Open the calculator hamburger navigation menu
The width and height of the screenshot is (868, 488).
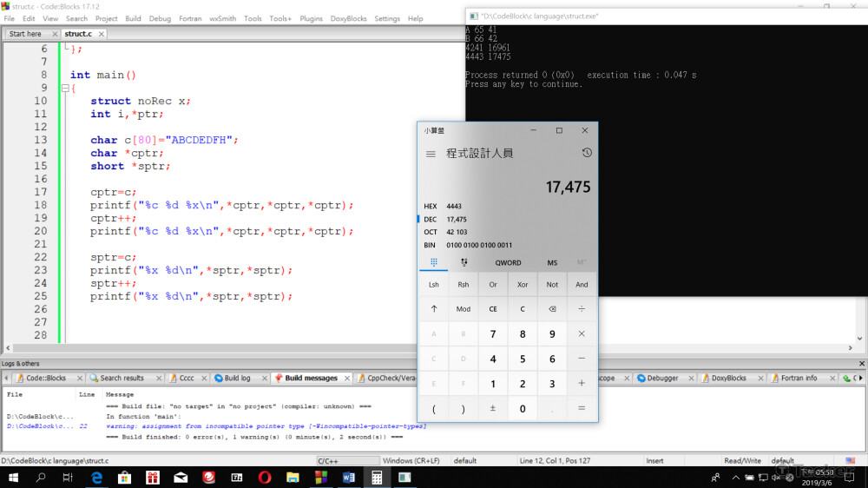click(431, 154)
